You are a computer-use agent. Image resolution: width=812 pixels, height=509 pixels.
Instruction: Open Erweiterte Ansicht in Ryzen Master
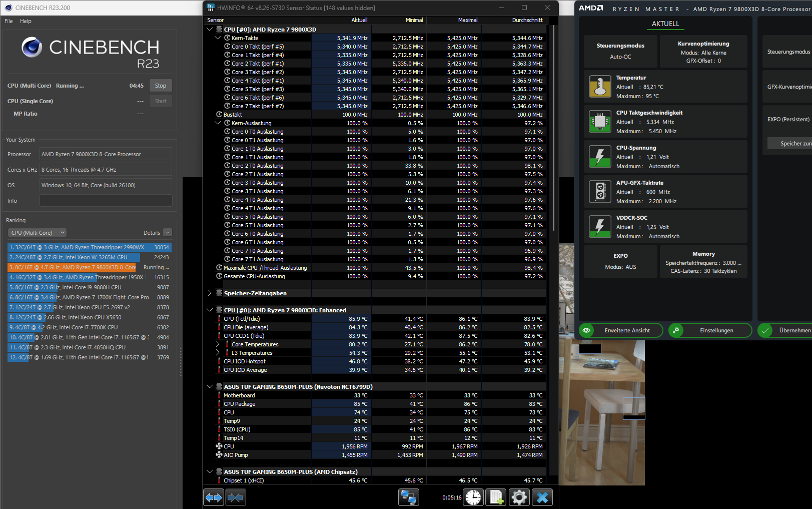click(x=621, y=330)
